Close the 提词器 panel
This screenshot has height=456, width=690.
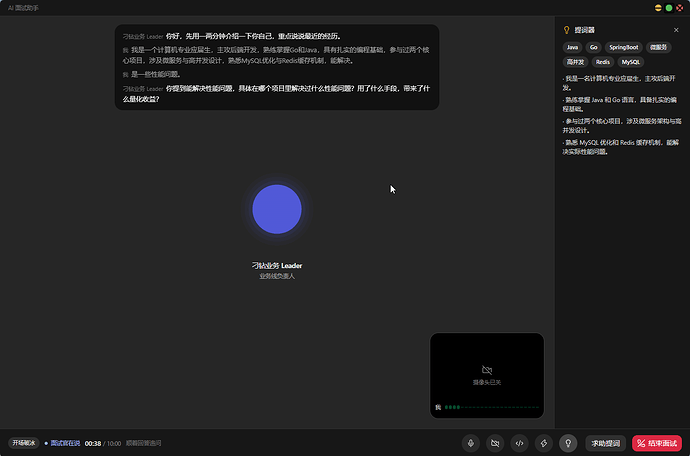tap(676, 30)
